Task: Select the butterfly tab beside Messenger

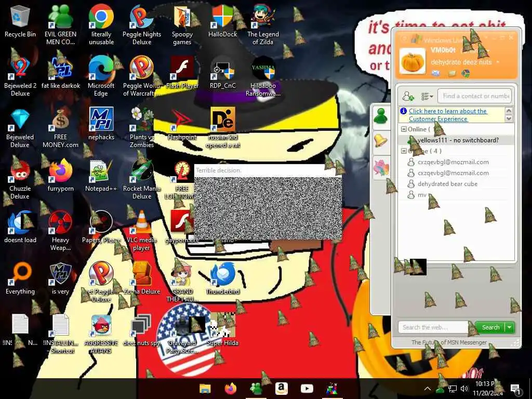Action: tap(381, 168)
